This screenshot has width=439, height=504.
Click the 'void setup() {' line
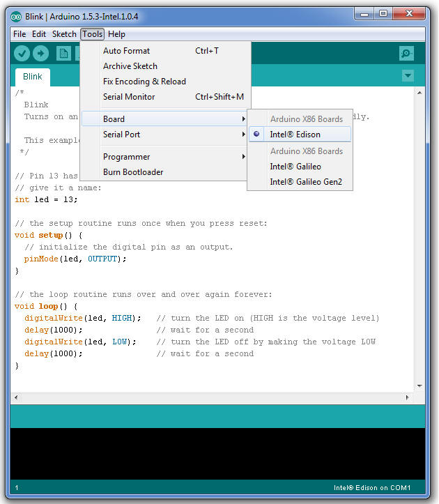click(48, 236)
